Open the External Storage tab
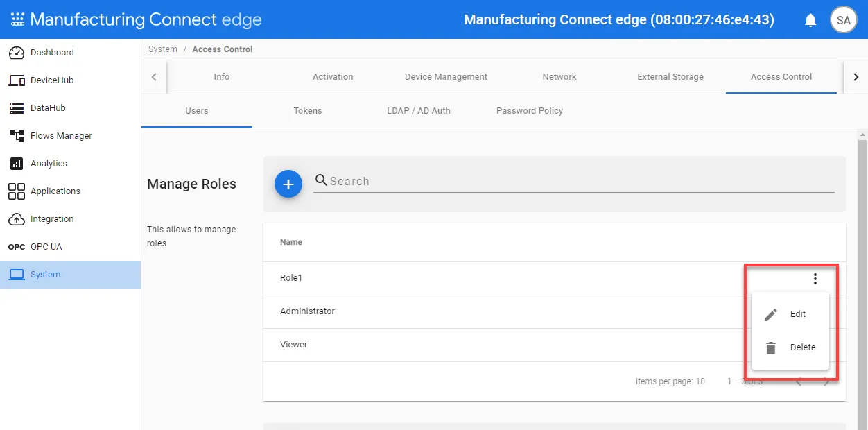Image resolution: width=868 pixels, height=430 pixels. point(670,77)
